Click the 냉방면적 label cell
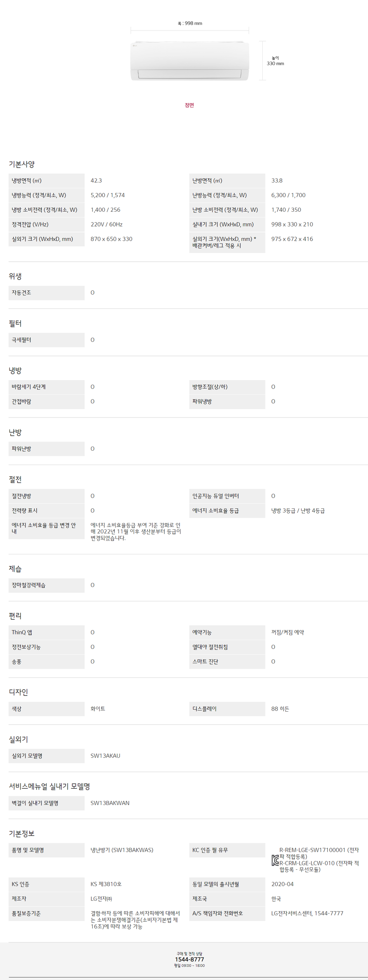 tap(26, 181)
